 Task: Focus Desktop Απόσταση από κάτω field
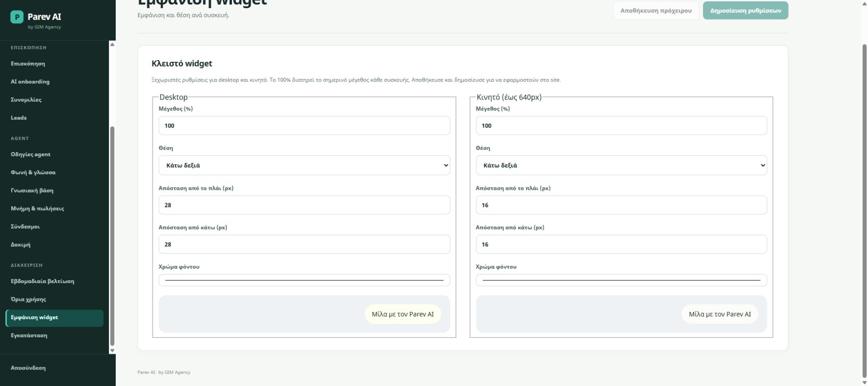304,244
